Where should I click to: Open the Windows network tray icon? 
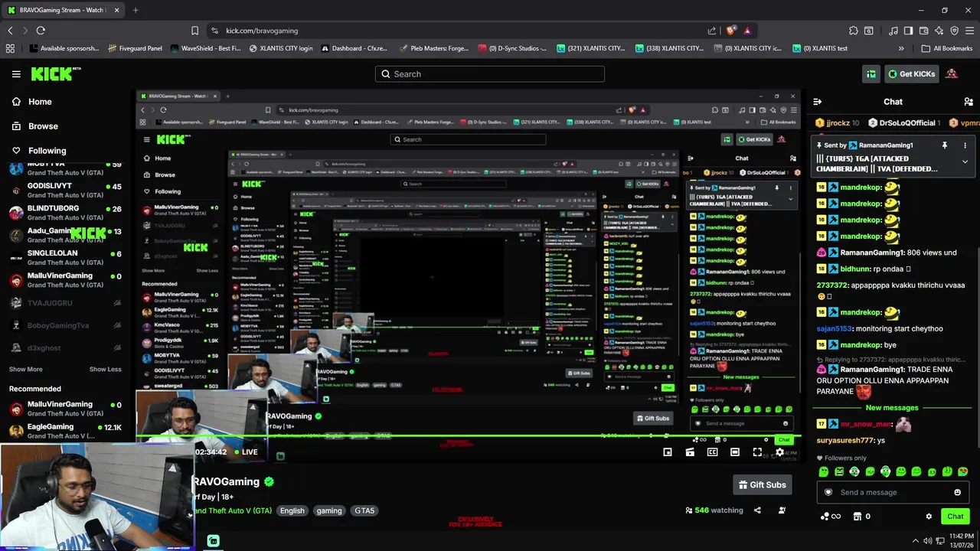tap(940, 541)
